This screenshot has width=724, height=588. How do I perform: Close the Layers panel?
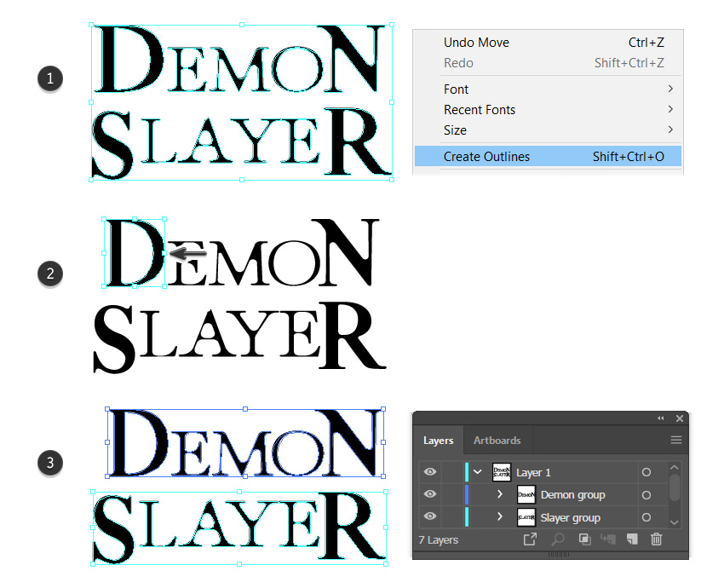pyautogui.click(x=679, y=418)
